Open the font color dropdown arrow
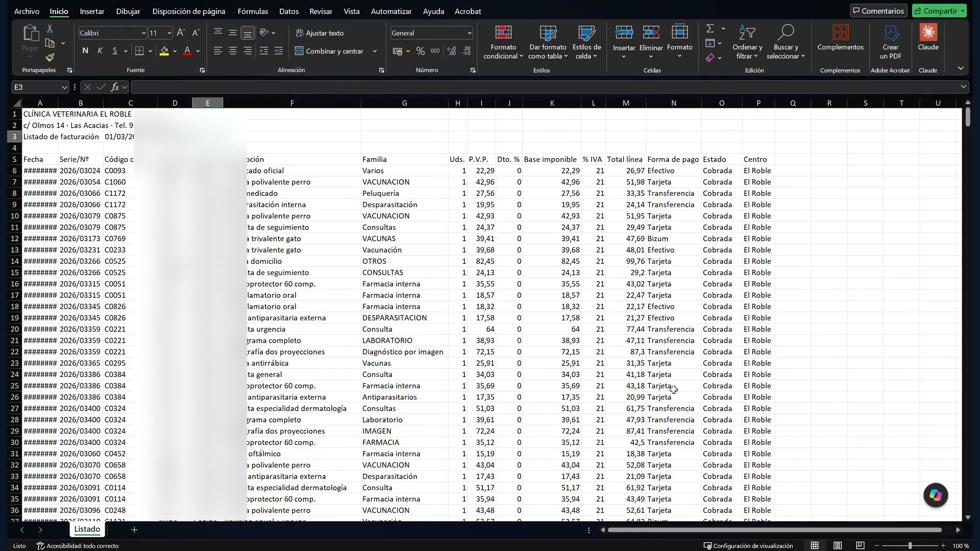 click(198, 51)
